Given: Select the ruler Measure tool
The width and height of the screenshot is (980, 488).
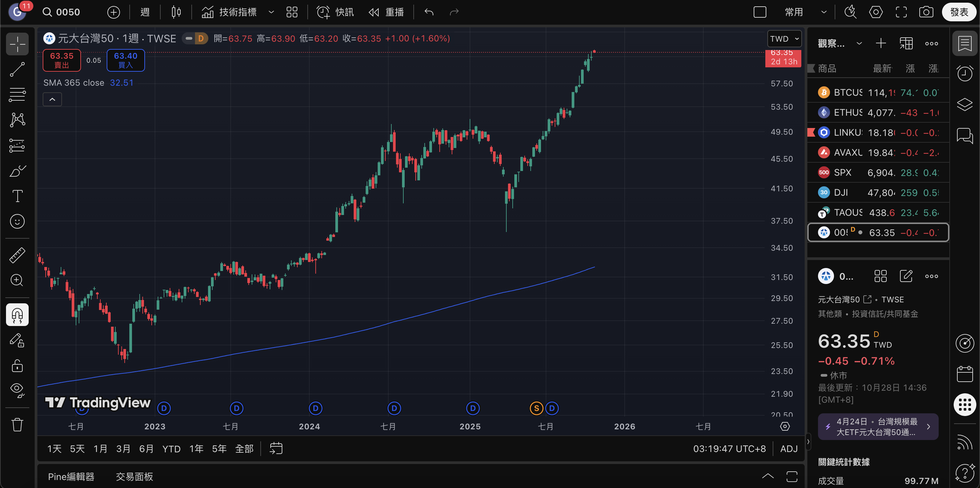Looking at the screenshot, I should tap(17, 255).
